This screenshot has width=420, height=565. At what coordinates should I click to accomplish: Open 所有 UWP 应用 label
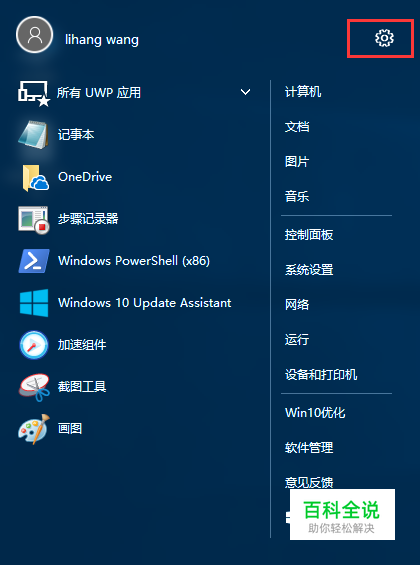point(99,93)
